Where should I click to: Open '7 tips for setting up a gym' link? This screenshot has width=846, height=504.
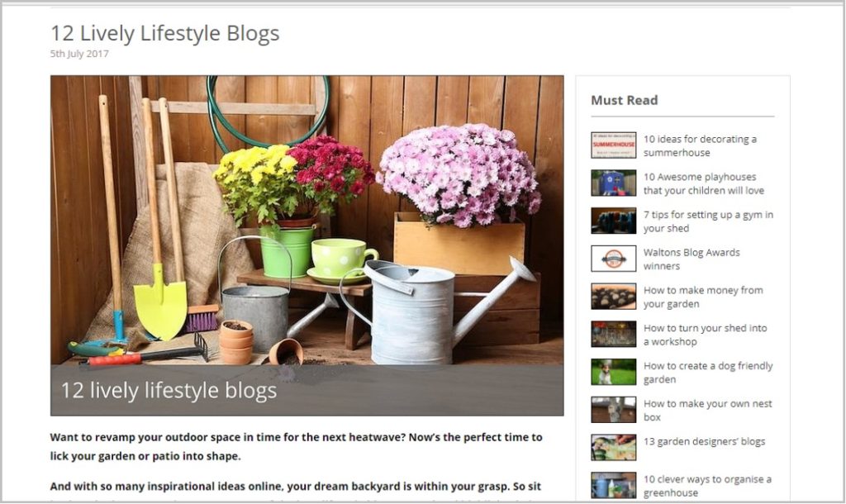pyautogui.click(x=708, y=221)
